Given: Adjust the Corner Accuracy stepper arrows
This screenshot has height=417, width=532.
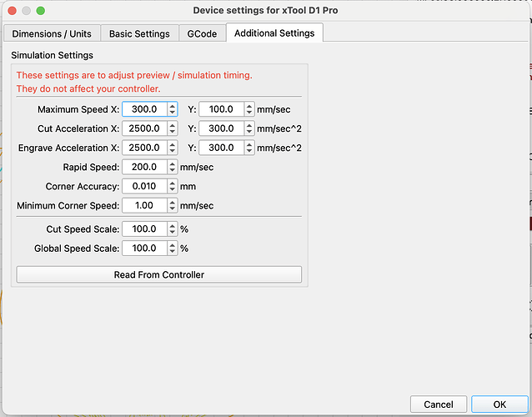Looking at the screenshot, I should coord(173,186).
